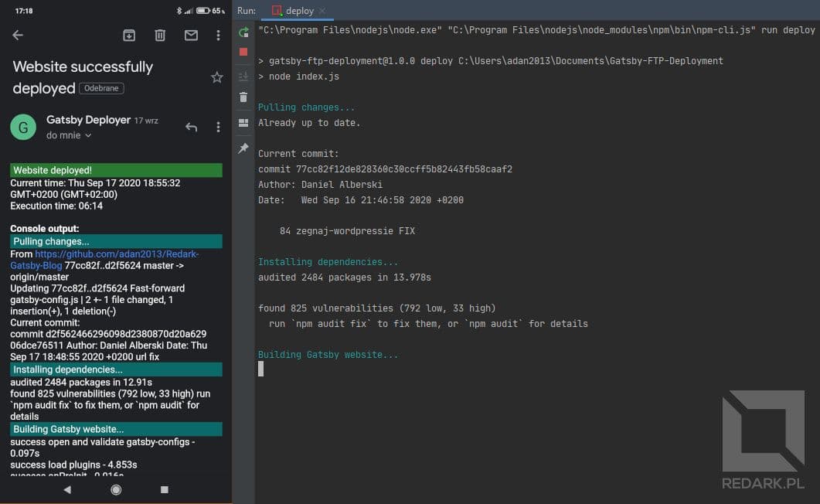The image size is (820, 504).
Task: Click 'Installing dependencies...' header in the email
Action: (x=116, y=369)
